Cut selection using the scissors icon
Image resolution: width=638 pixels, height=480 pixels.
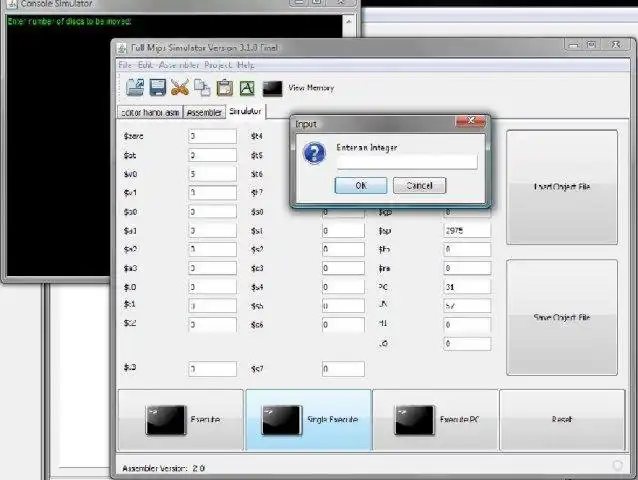point(179,87)
